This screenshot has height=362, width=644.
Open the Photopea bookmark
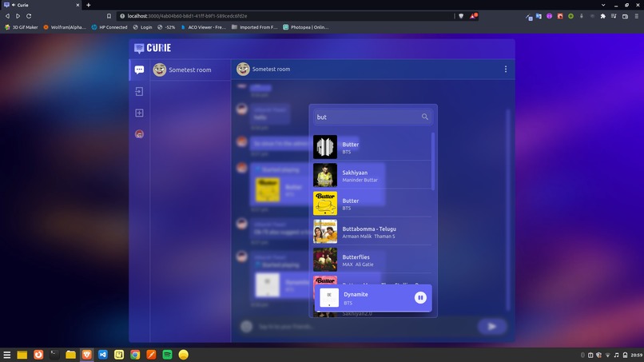(306, 27)
